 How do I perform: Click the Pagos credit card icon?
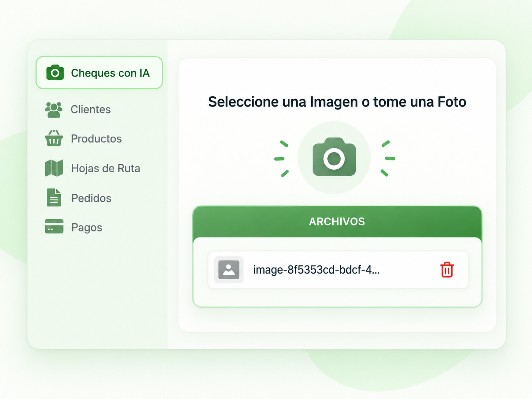pyautogui.click(x=54, y=227)
